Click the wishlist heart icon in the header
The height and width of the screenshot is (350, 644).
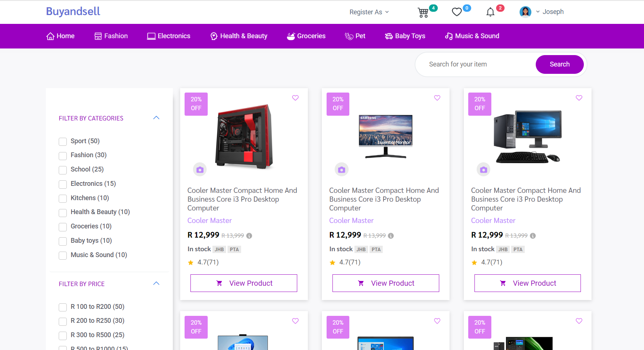(x=456, y=12)
